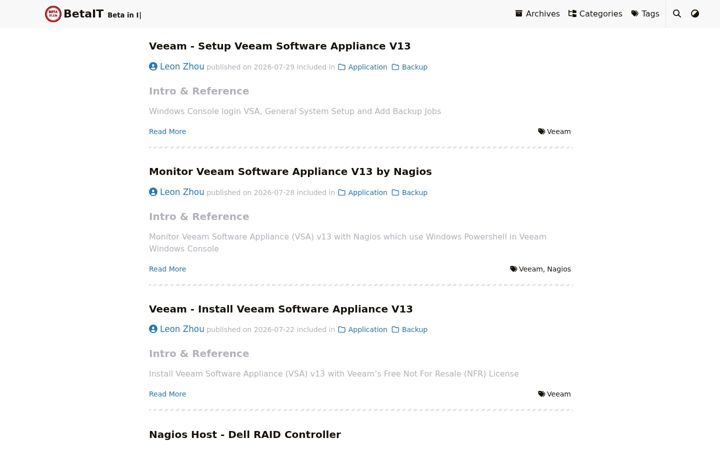Click author Leon Zhou on Monitor Veeam post
The image size is (720, 450).
pos(182,192)
